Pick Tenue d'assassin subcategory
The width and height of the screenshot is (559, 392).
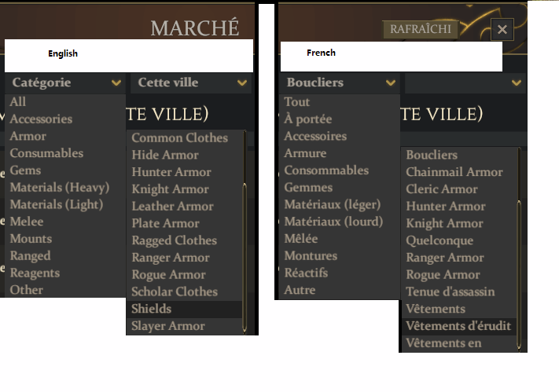click(x=451, y=291)
